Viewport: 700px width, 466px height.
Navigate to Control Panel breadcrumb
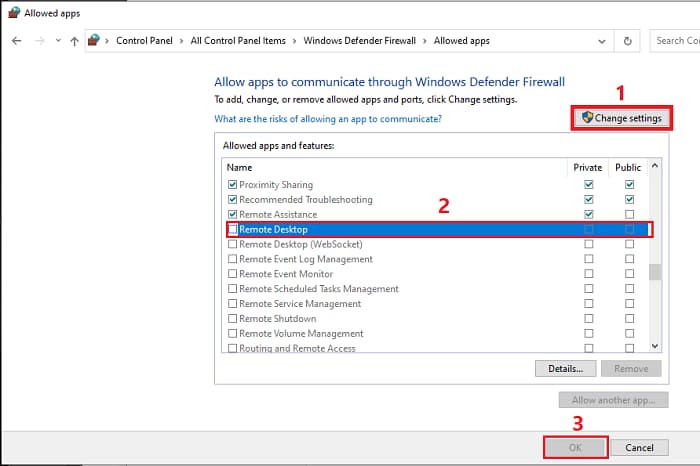coord(144,41)
